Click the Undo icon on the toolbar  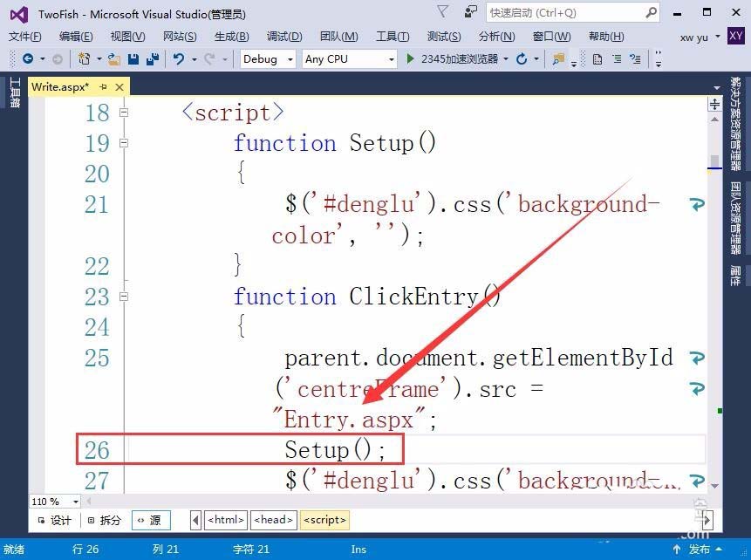tap(177, 59)
